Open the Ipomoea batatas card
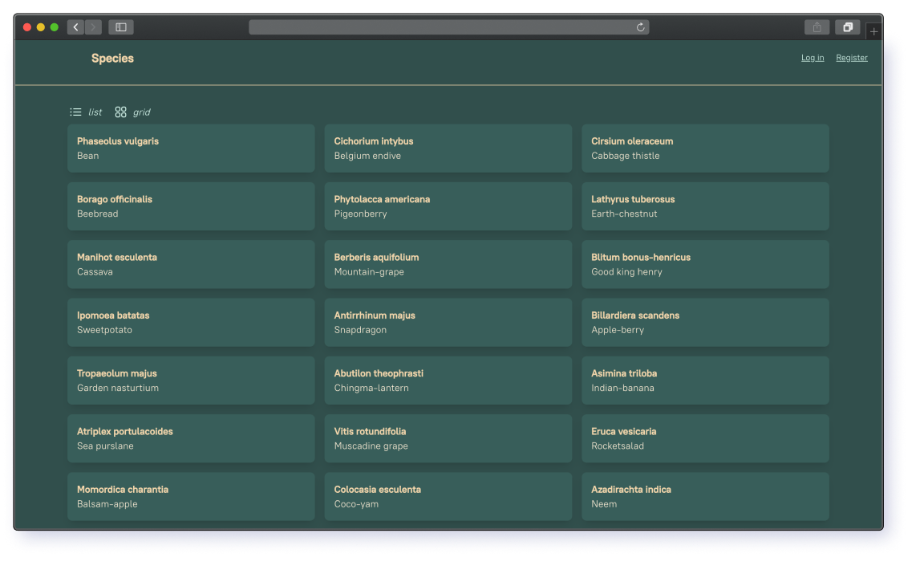This screenshot has width=924, height=578. tap(192, 323)
